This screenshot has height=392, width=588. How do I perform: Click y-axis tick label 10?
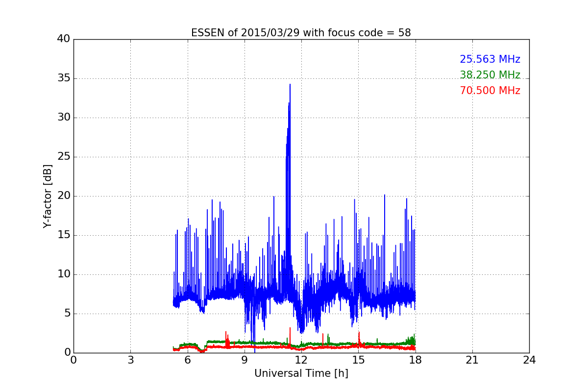pos(64,274)
